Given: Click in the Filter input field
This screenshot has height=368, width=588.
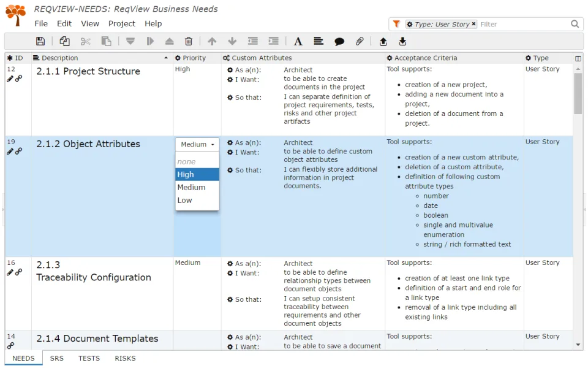Looking at the screenshot, I should tap(523, 24).
